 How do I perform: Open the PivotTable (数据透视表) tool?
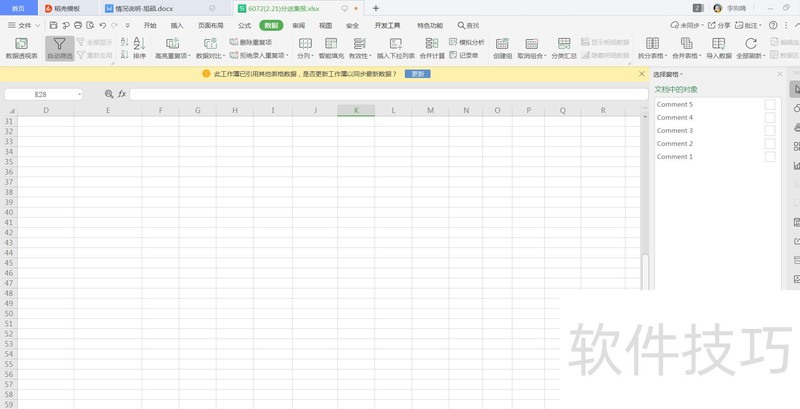21,49
